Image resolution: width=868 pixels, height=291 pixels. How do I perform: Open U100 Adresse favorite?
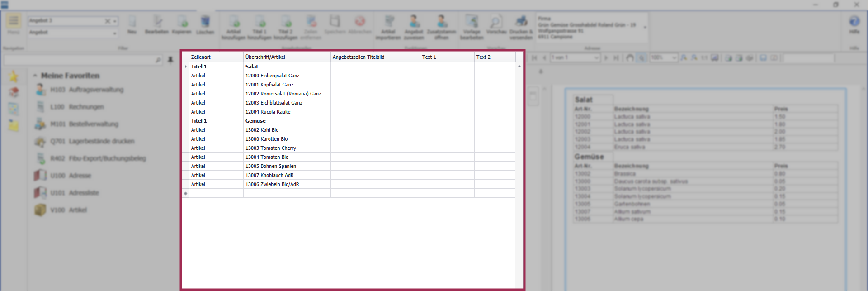pyautogui.click(x=63, y=176)
